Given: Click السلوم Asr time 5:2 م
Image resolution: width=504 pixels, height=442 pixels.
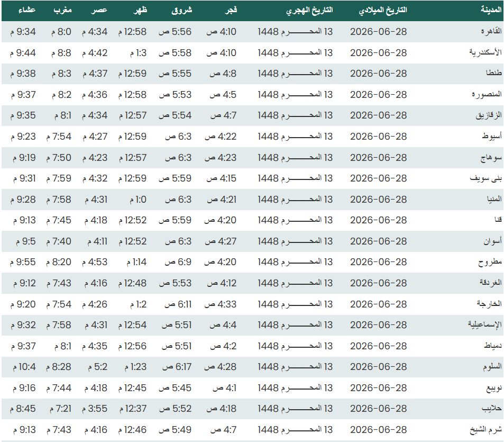Looking at the screenshot, I should coord(97,367).
